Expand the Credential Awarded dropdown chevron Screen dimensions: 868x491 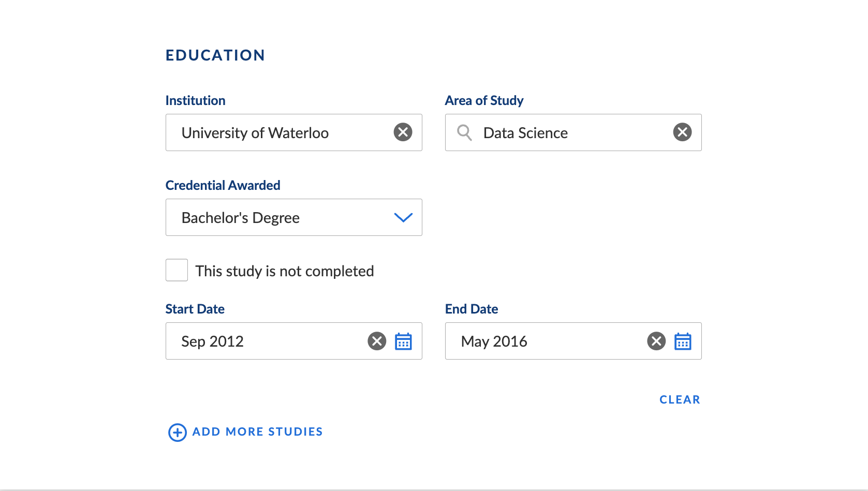click(x=403, y=217)
